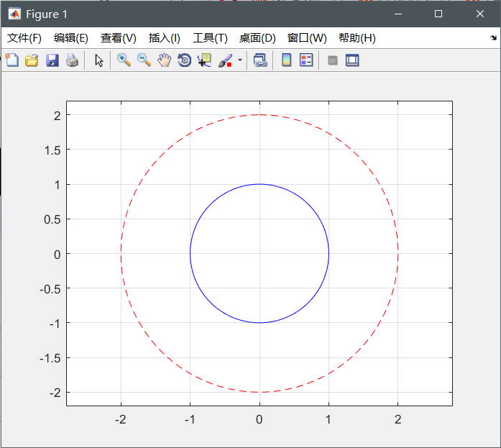The height and width of the screenshot is (448, 501).
Task: Open the 插入(I) menu
Action: (164, 38)
